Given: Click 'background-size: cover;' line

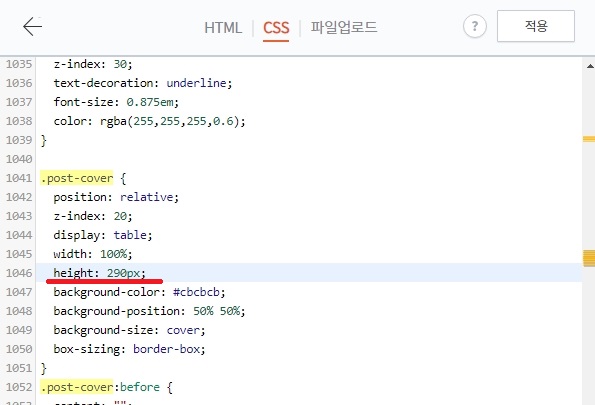Looking at the screenshot, I should click(x=129, y=330).
